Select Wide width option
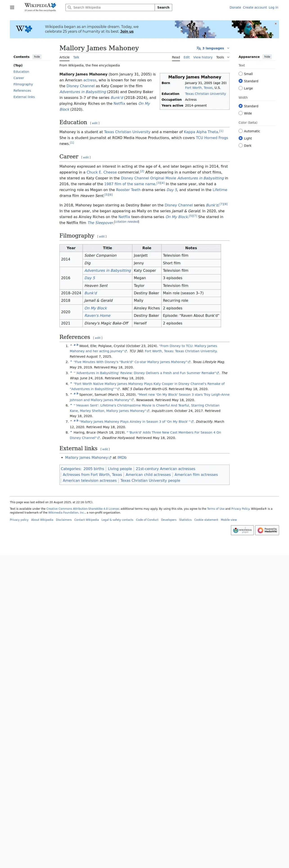 (x=241, y=113)
